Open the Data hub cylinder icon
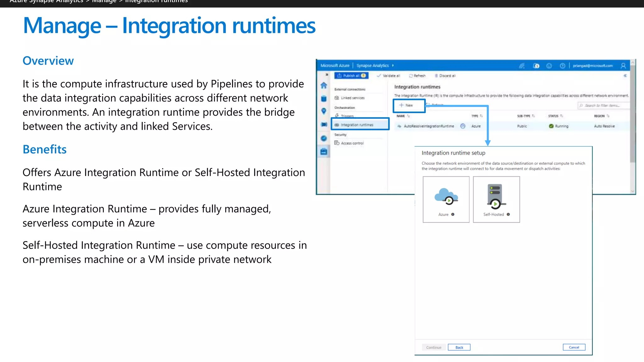 [324, 98]
